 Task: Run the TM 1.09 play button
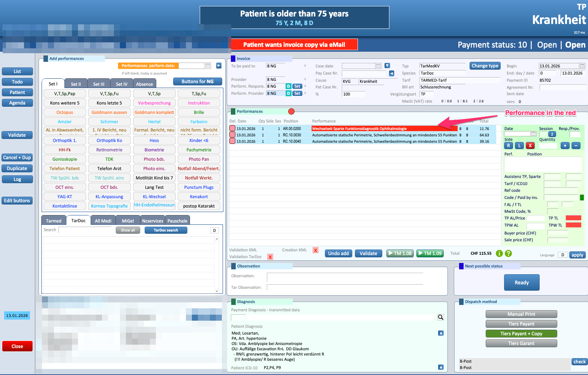(430, 254)
